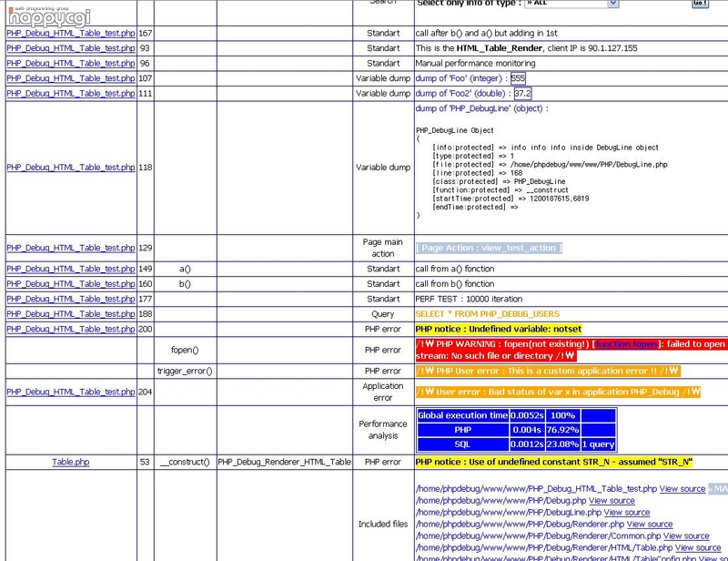Click 'call from b() fonction' message
This screenshot has height=561, width=728.
455,284
